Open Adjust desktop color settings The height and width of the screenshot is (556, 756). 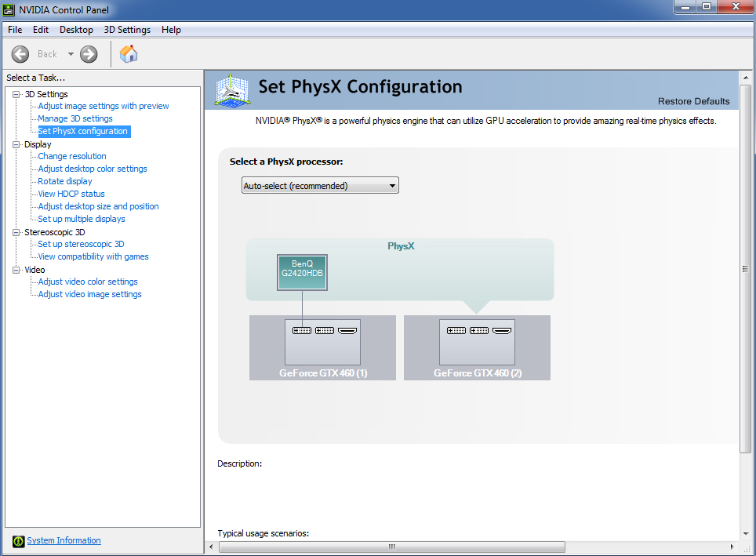pos(93,169)
